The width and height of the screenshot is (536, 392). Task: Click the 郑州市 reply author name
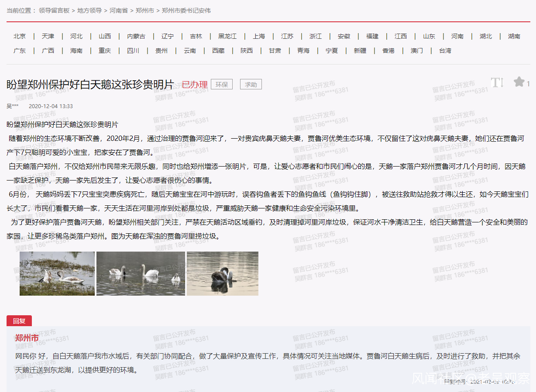(27, 338)
